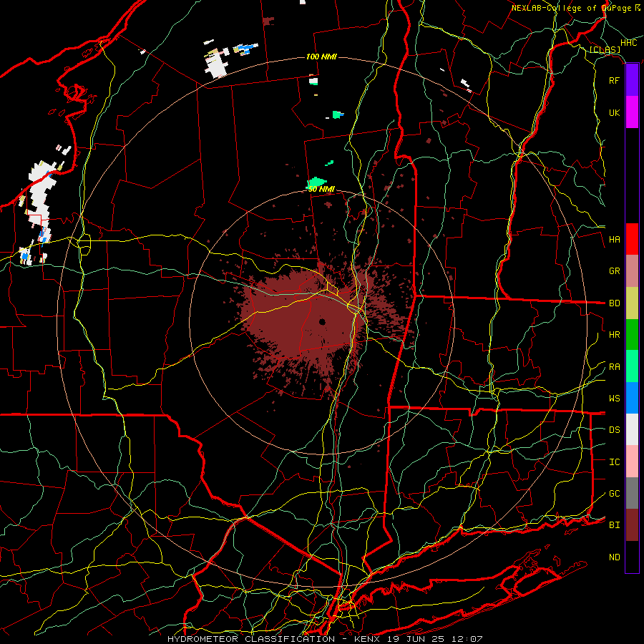
Task: Click the green rain echo beside 50 NMI label
Action: 316,182
